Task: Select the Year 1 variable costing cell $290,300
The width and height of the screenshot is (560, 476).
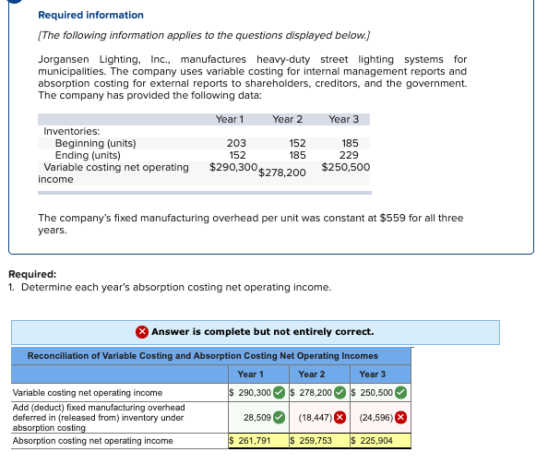Action: coord(259,393)
